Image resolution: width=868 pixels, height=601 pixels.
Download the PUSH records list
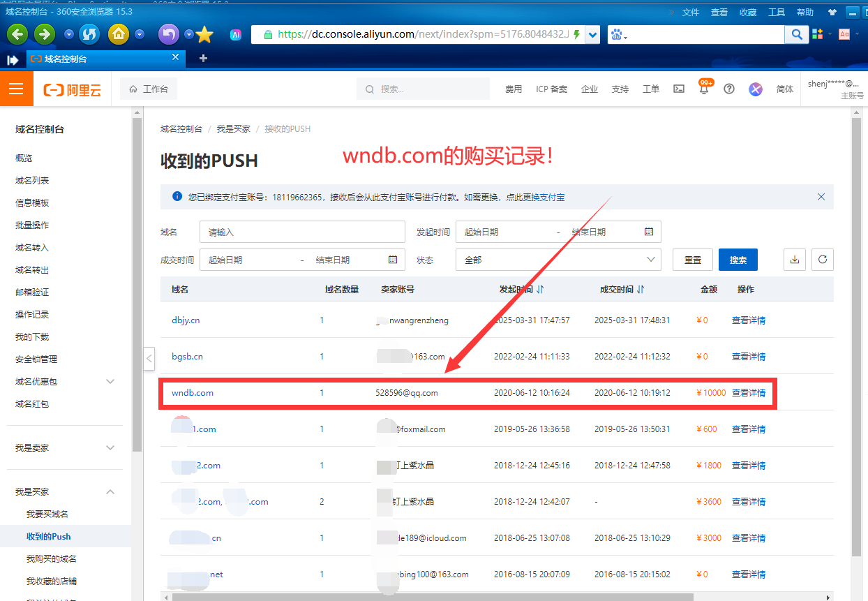pyautogui.click(x=794, y=260)
